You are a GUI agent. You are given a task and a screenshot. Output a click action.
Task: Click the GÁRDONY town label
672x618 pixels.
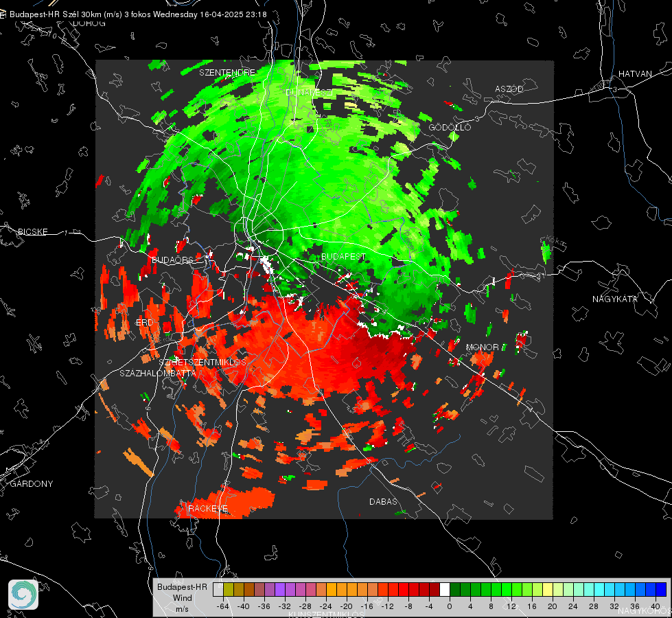[x=32, y=484]
